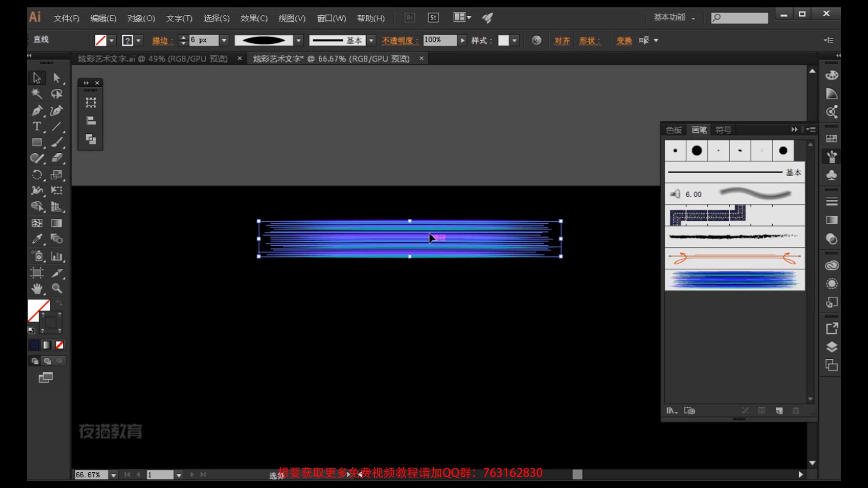Image resolution: width=868 pixels, height=488 pixels.
Task: Select the Eyedropper tool
Action: click(37, 239)
